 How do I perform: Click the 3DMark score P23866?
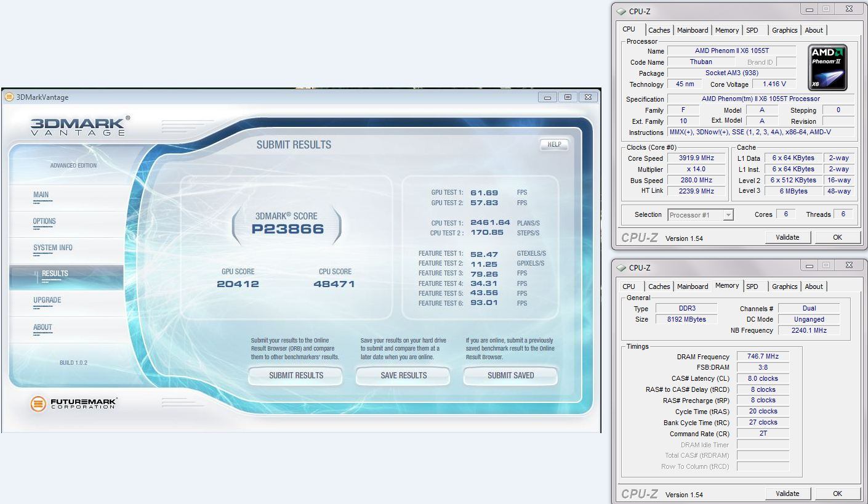[287, 229]
